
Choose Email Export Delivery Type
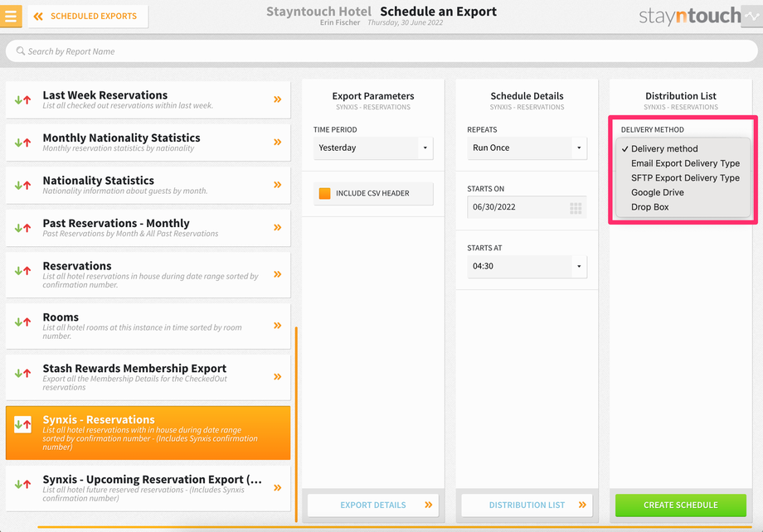coord(683,163)
